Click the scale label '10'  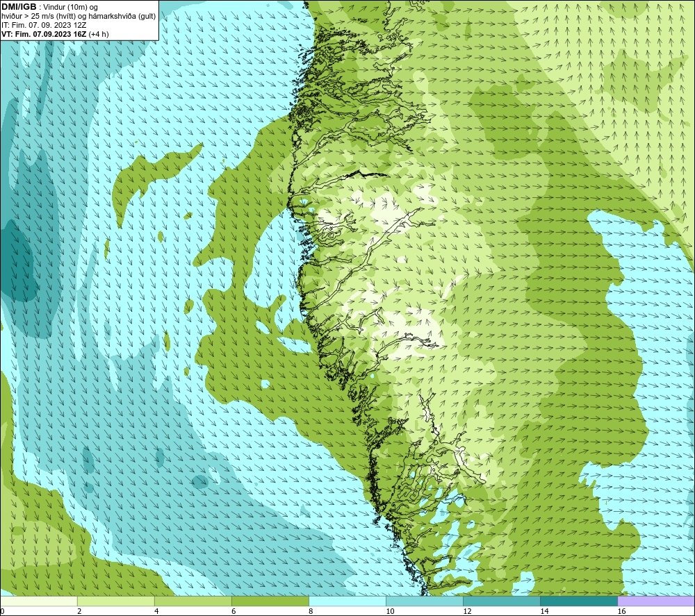[390, 611]
